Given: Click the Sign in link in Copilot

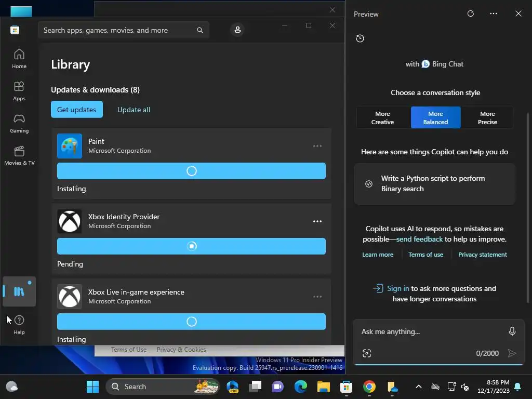Looking at the screenshot, I should (x=397, y=288).
